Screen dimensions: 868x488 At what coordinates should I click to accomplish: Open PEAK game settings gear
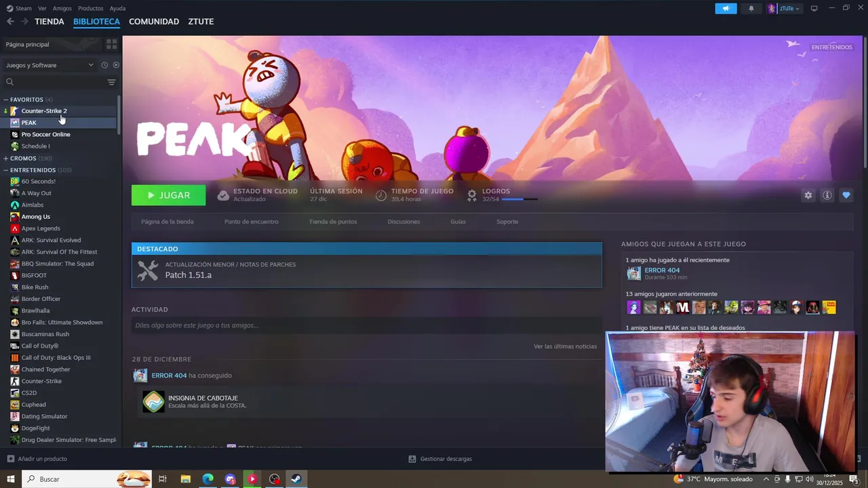(x=808, y=195)
